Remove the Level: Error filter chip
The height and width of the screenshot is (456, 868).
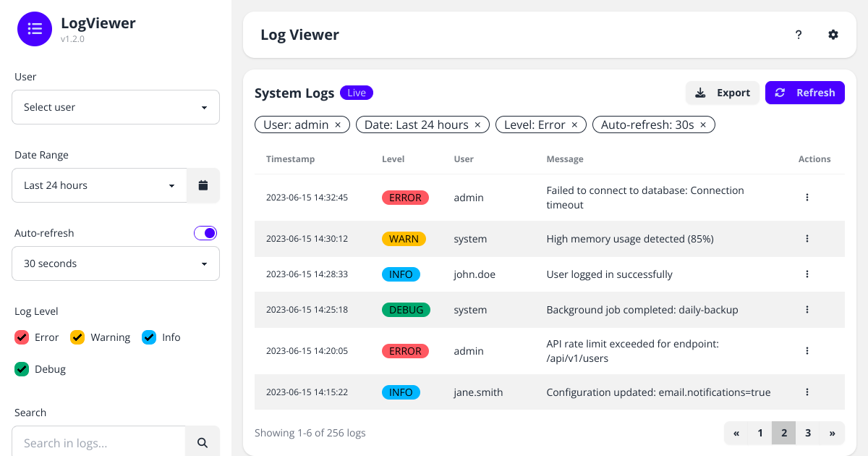click(574, 124)
